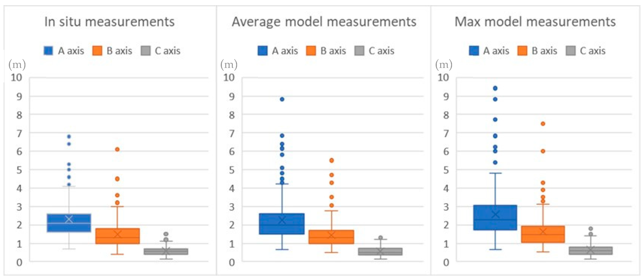Click the highest orange outlier in In situ chart

(x=117, y=149)
